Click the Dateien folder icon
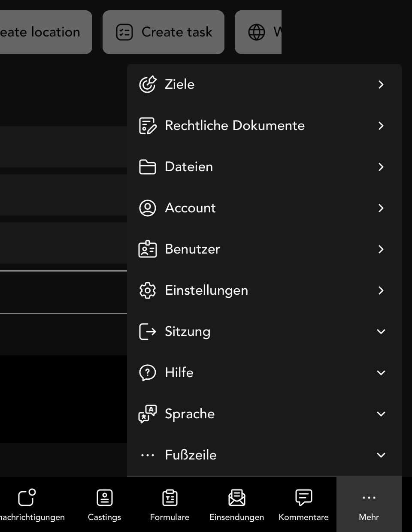The image size is (412, 532). tap(148, 167)
